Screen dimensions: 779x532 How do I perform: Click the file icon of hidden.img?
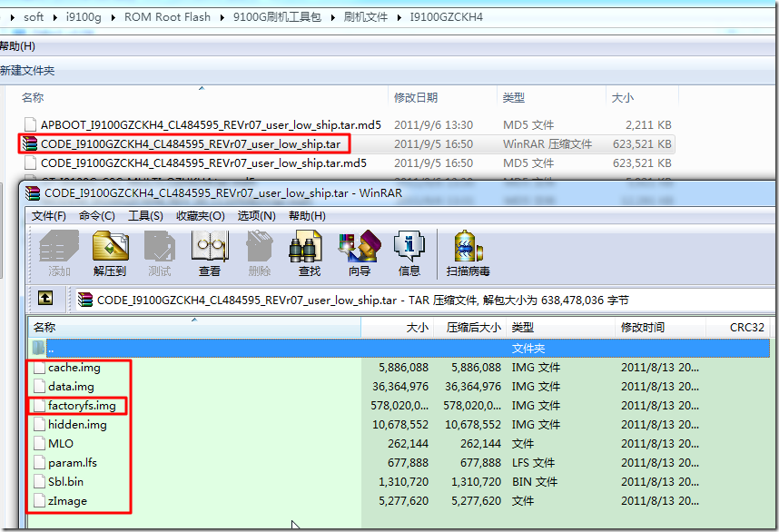click(x=39, y=425)
